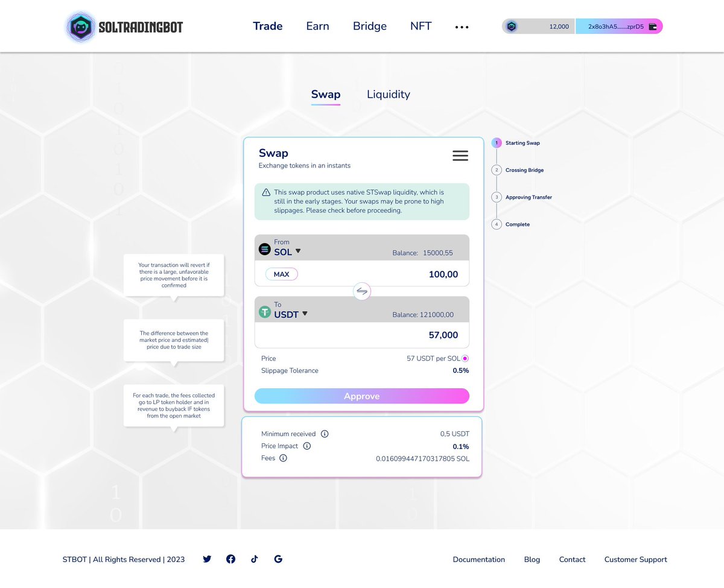This screenshot has width=724, height=588.
Task: Click the Approve button
Action: (362, 396)
